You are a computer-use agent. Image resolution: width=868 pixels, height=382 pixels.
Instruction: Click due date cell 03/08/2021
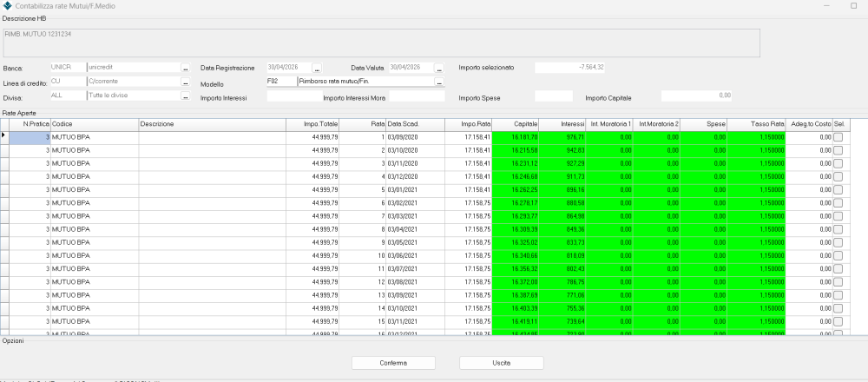click(415, 282)
